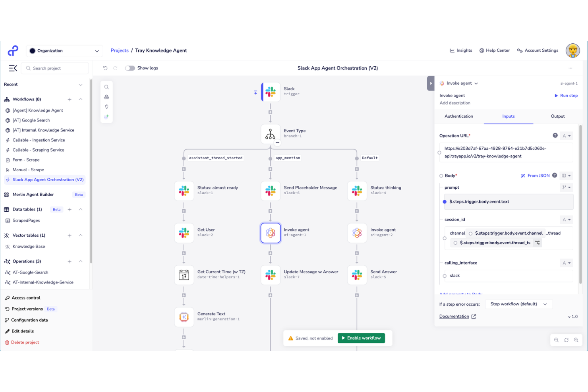Collapse the properties panel arrow handle
Viewport: 588px width, 392px height.
pyautogui.click(x=431, y=83)
